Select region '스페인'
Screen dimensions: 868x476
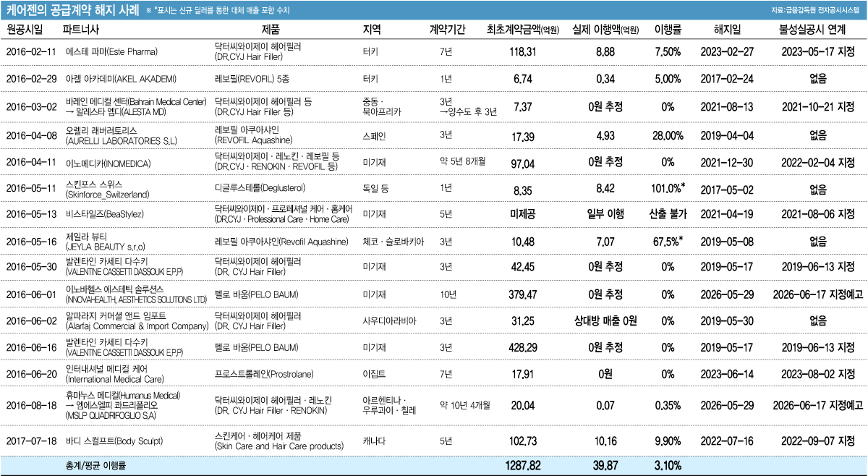coord(373,135)
